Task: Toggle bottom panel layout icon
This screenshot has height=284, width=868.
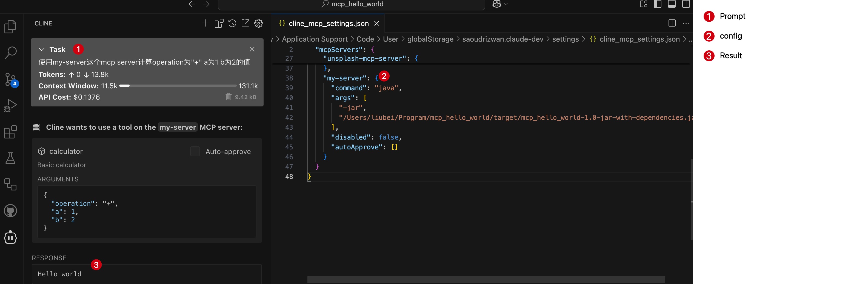Action: point(672,4)
